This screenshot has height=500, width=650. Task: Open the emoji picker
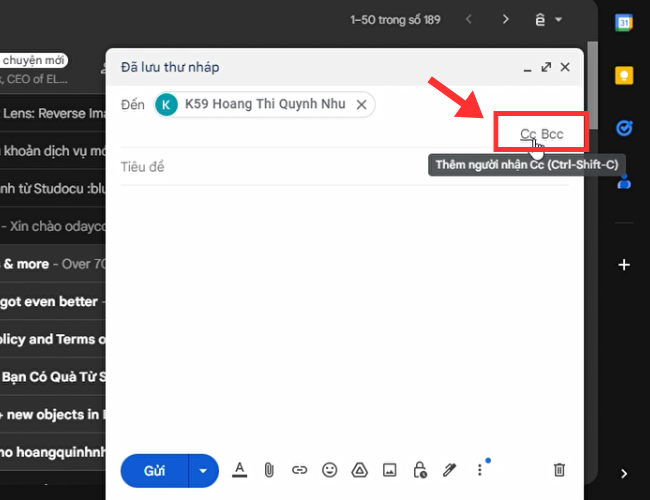click(329, 469)
